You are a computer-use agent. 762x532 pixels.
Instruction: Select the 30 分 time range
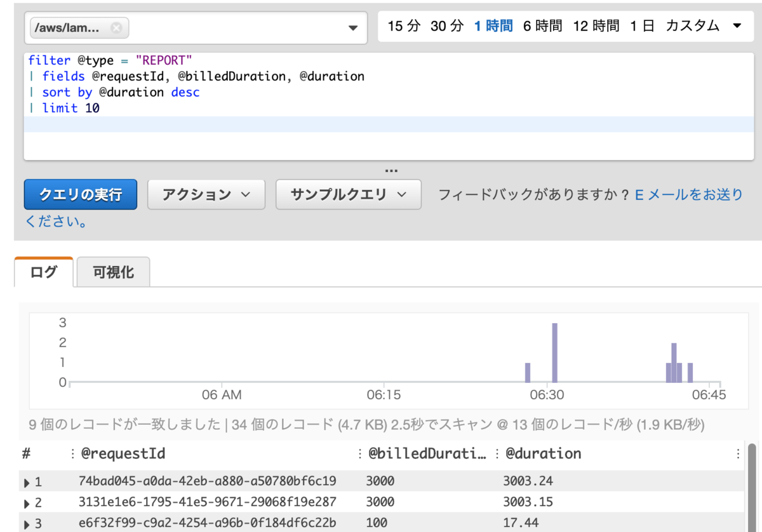tap(447, 26)
